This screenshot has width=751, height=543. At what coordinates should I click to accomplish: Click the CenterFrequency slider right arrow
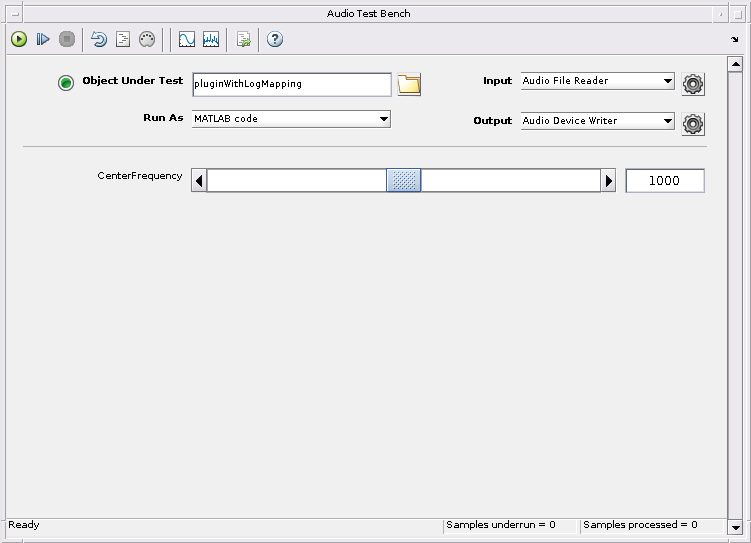click(608, 181)
